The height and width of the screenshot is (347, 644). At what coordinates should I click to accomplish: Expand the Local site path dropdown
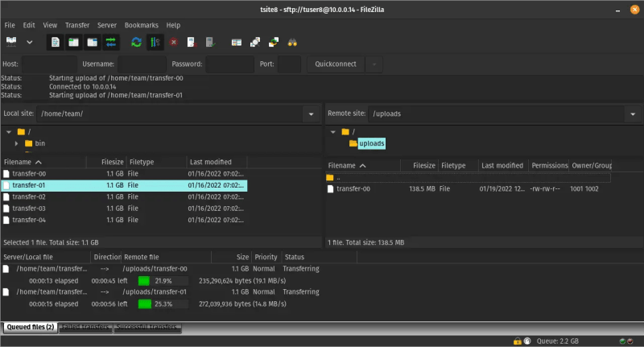pos(310,114)
